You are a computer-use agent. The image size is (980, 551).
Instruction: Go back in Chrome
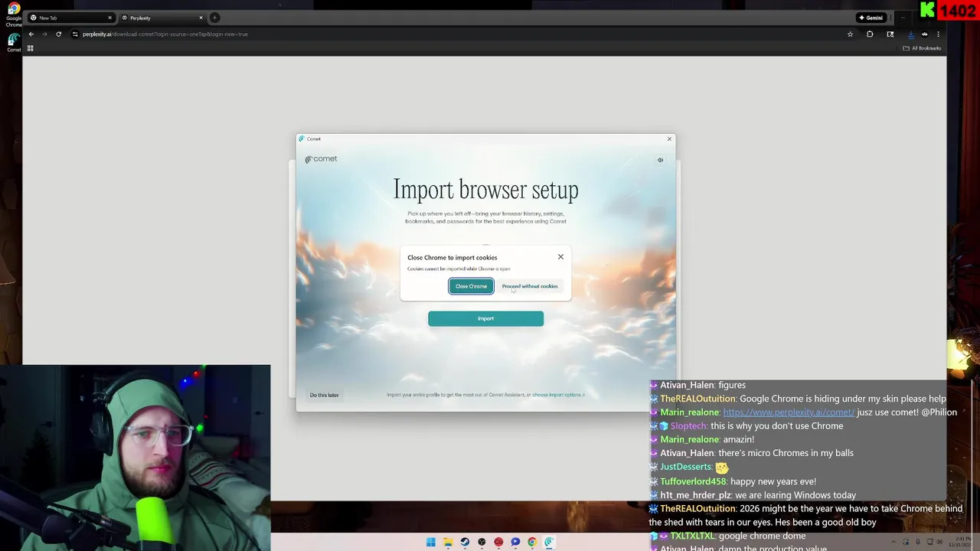[x=31, y=34]
